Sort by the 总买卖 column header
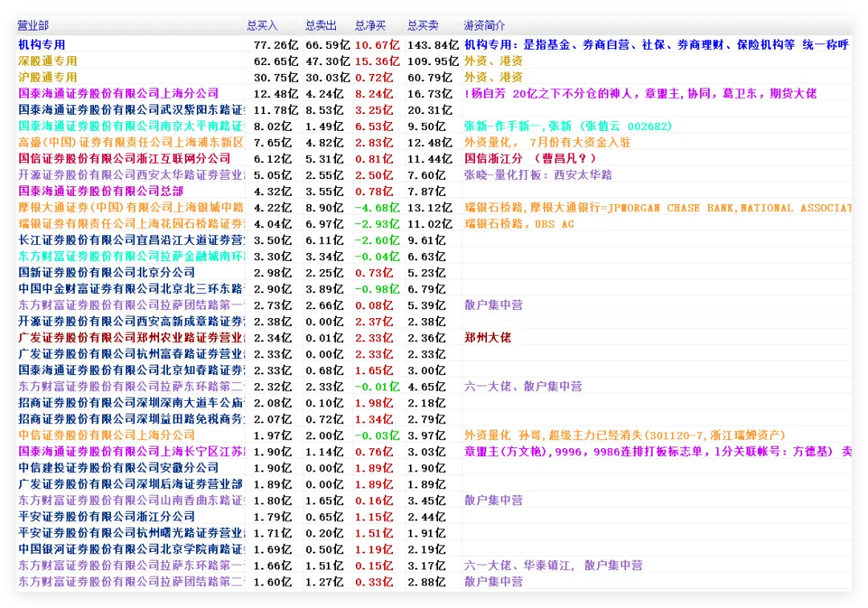This screenshot has width=868, height=608. [x=423, y=26]
